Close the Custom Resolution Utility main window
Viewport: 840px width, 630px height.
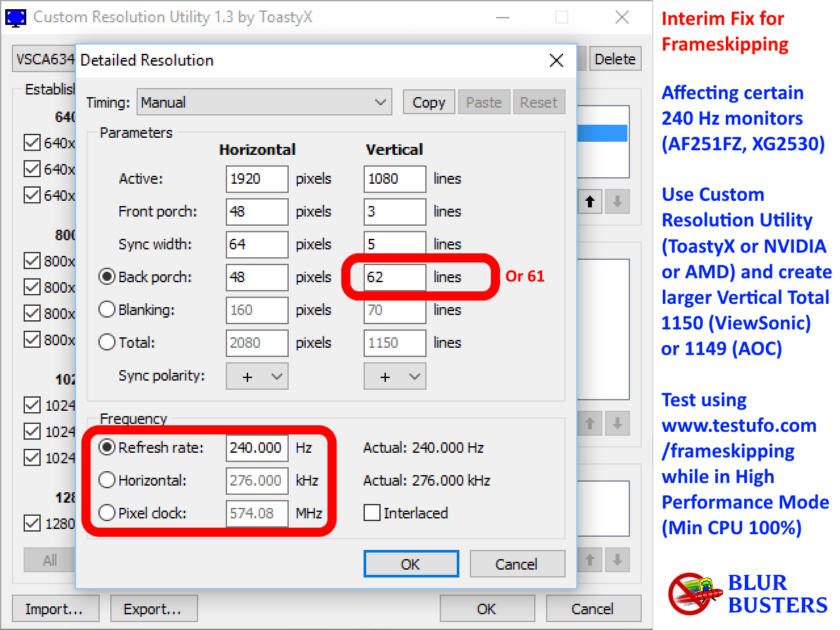click(622, 17)
